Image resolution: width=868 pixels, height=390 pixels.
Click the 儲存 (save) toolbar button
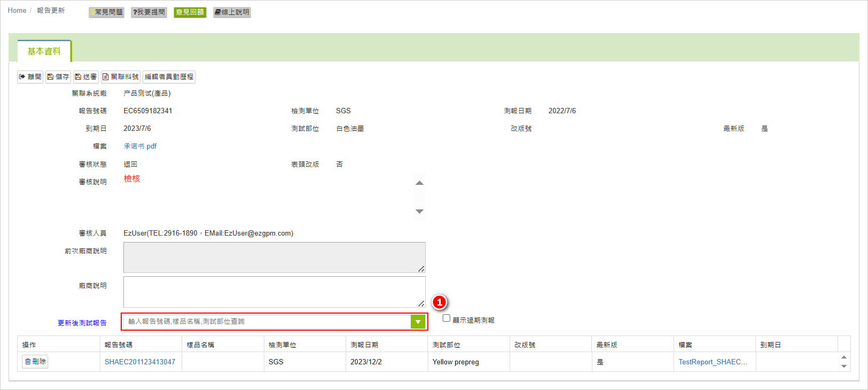click(x=58, y=77)
